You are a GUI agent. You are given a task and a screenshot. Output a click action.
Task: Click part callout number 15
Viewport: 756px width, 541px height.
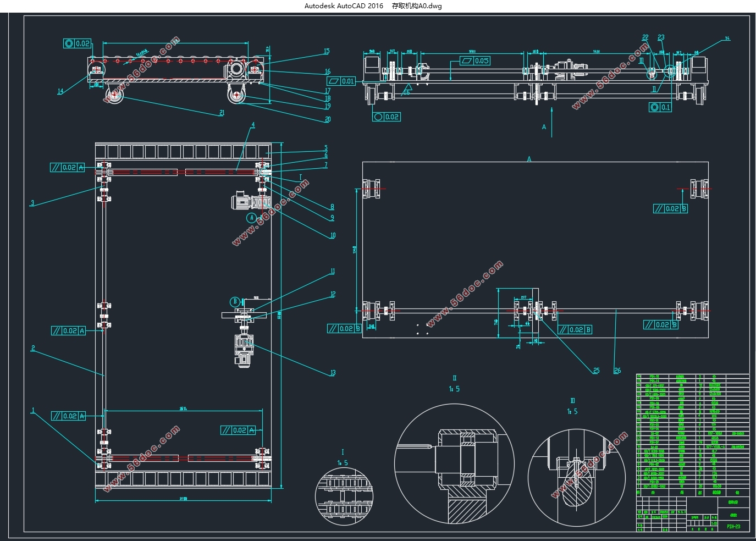click(x=327, y=51)
